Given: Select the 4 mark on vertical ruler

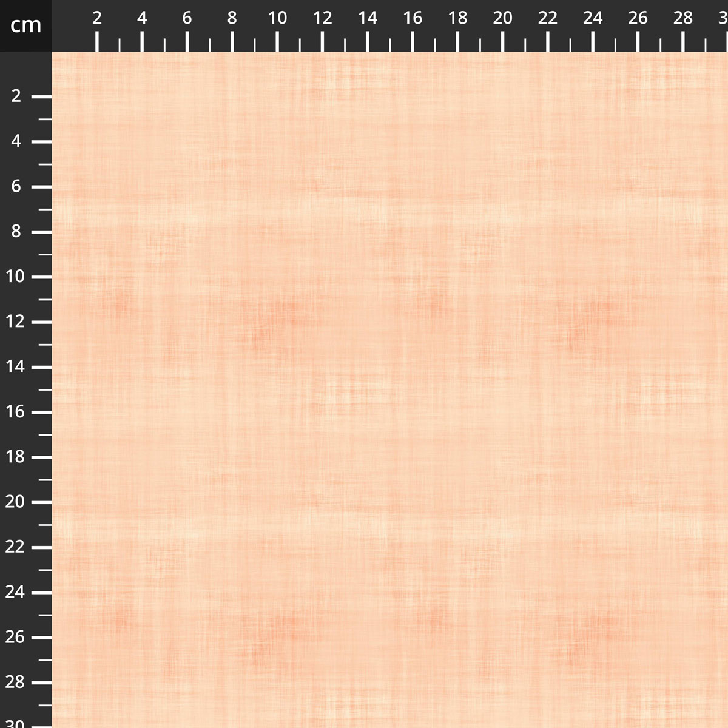Looking at the screenshot, I should pyautogui.click(x=16, y=141).
